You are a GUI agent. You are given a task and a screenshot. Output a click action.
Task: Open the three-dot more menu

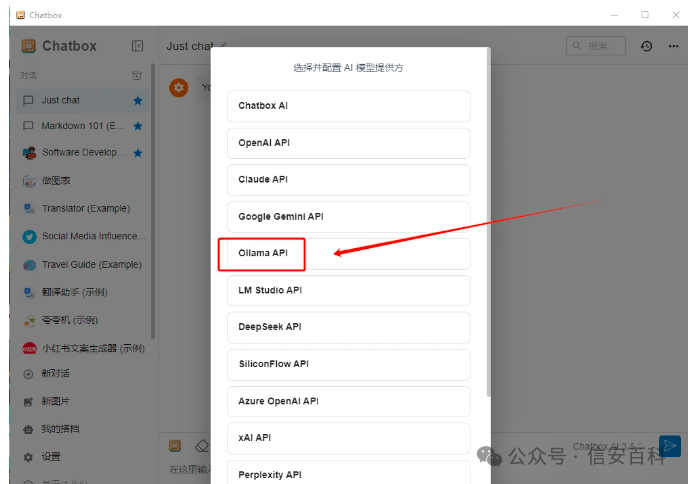point(674,46)
